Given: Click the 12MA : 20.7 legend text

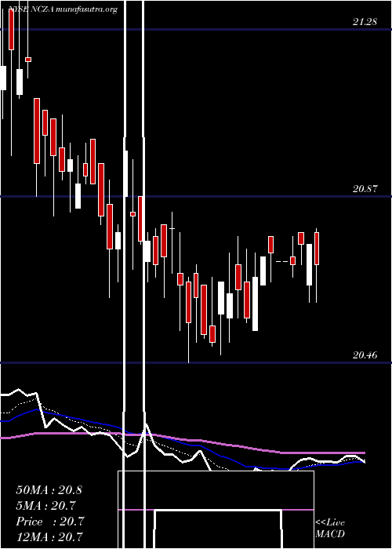Looking at the screenshot, I should [x=50, y=536].
